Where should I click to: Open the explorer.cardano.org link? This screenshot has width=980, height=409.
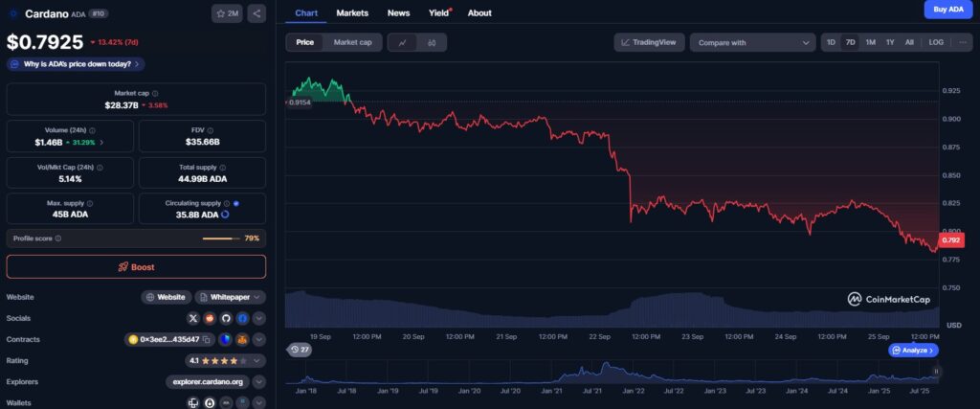[205, 381]
